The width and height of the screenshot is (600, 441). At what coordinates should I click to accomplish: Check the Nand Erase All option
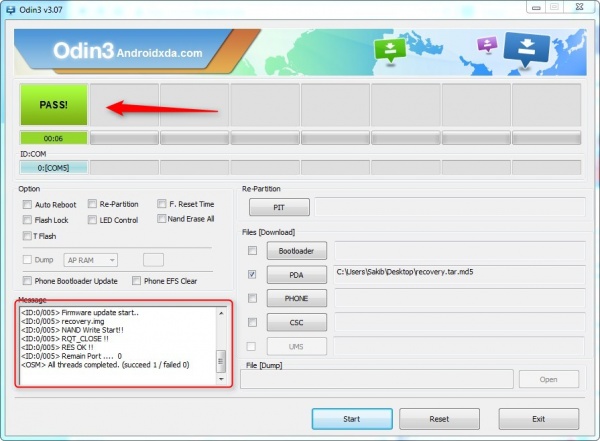pos(161,219)
